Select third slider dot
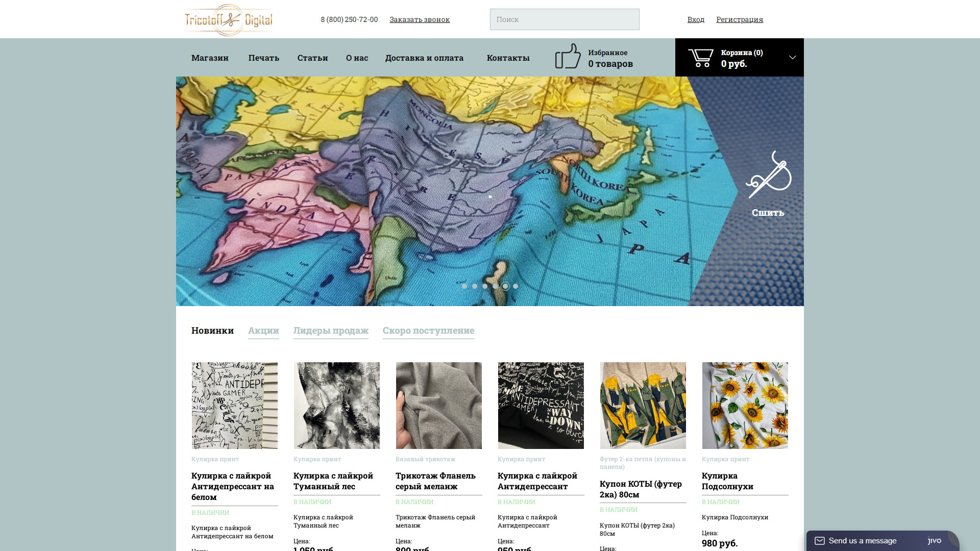This screenshot has width=980, height=551. [485, 286]
